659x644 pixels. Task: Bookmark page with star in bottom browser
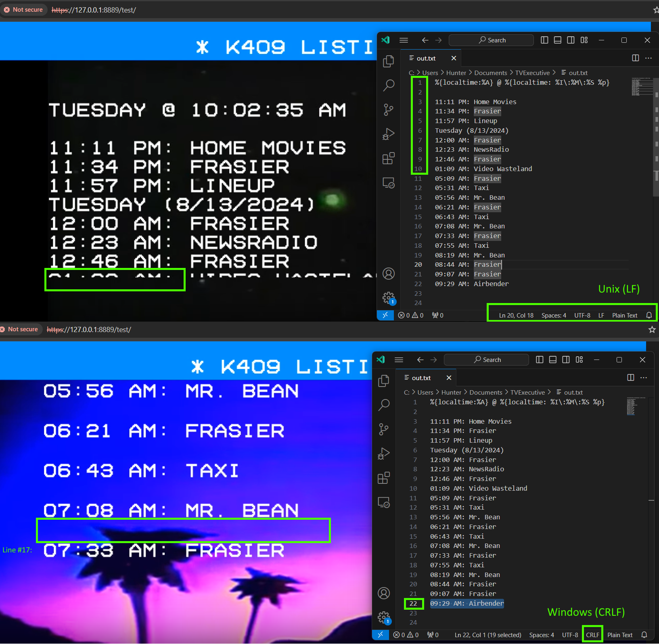click(x=652, y=330)
